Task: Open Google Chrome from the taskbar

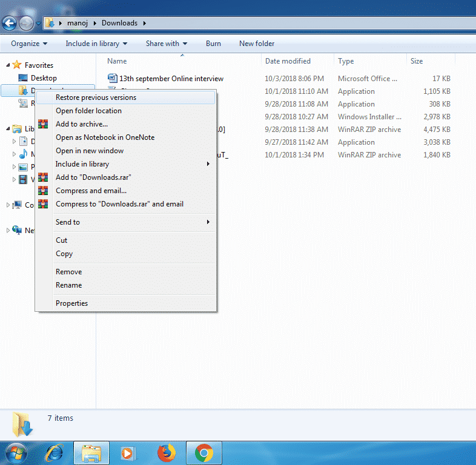Action: [x=203, y=453]
